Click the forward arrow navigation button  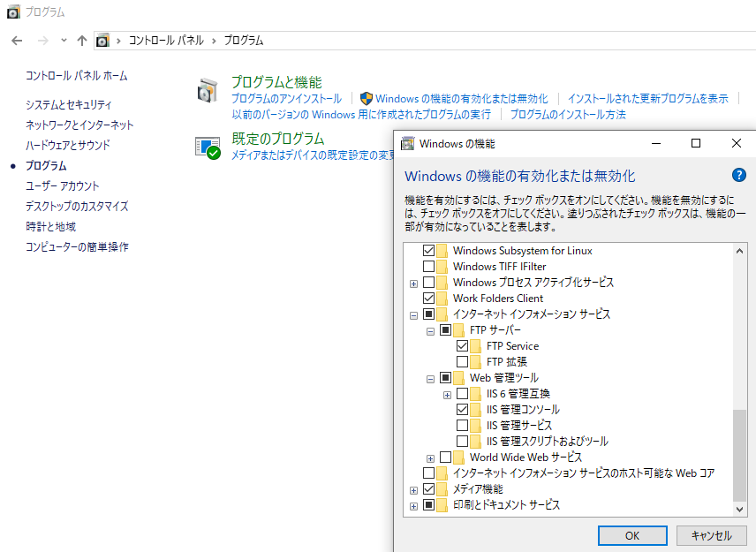coord(43,41)
